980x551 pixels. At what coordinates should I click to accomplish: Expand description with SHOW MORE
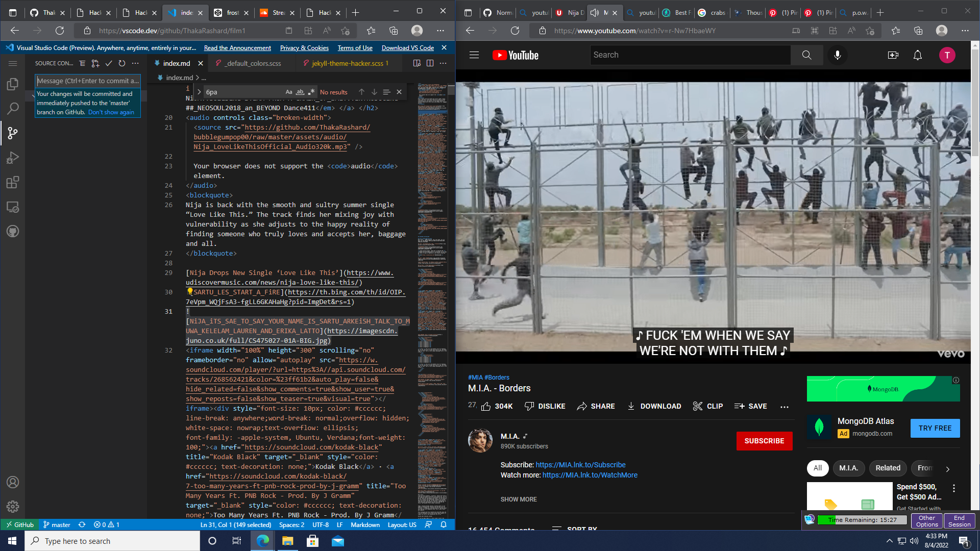[519, 499]
